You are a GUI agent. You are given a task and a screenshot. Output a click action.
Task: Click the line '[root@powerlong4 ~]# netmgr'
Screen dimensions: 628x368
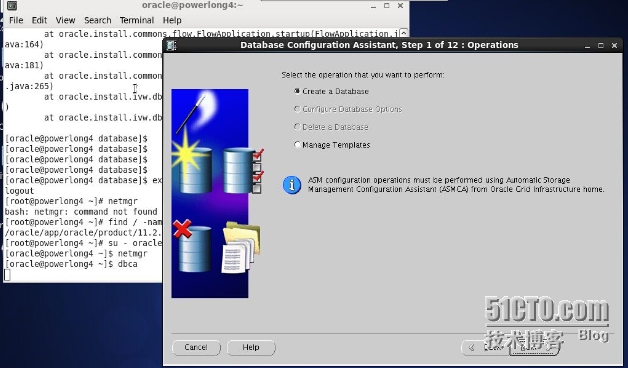71,201
